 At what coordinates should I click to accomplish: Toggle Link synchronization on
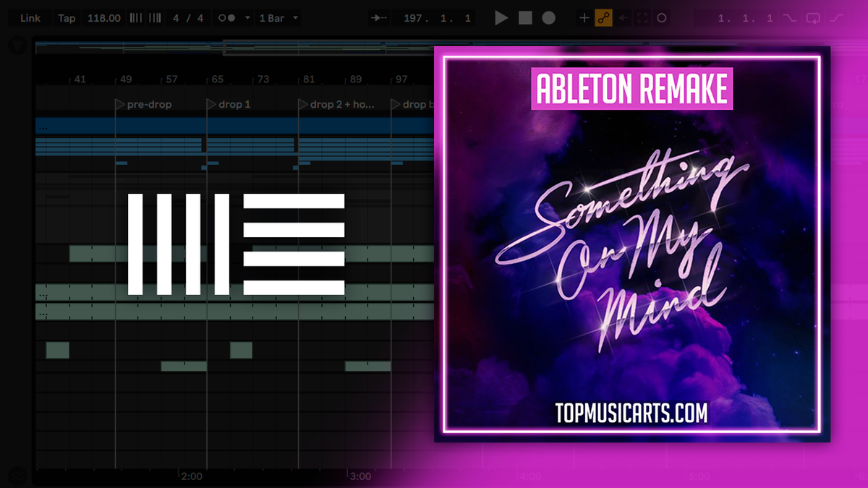tap(29, 18)
